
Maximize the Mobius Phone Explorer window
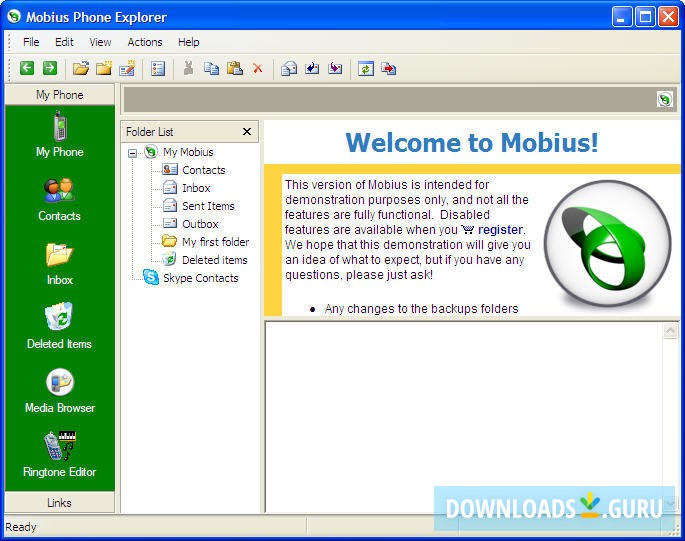pyautogui.click(x=645, y=17)
